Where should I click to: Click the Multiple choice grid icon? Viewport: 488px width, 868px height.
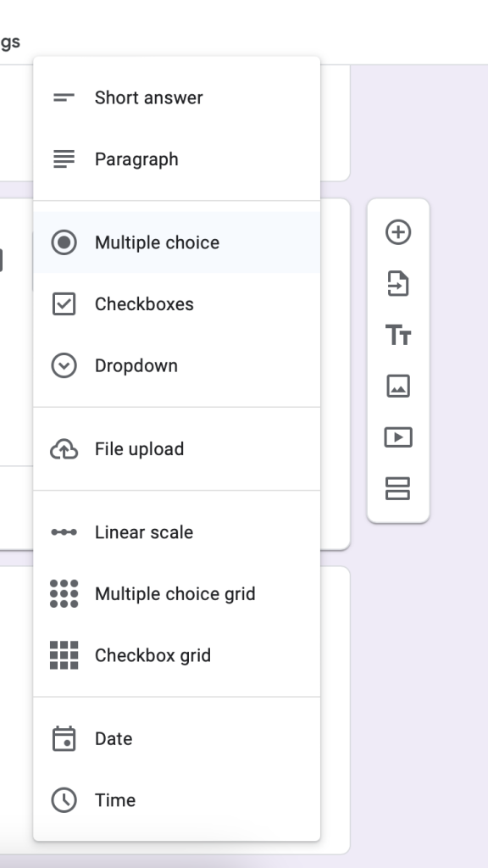65,593
